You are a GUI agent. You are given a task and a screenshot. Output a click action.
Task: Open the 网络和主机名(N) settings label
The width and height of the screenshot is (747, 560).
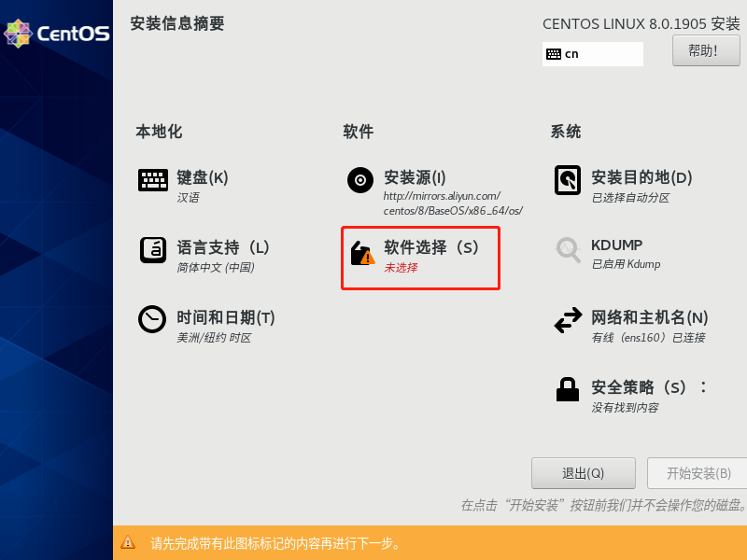click(649, 317)
